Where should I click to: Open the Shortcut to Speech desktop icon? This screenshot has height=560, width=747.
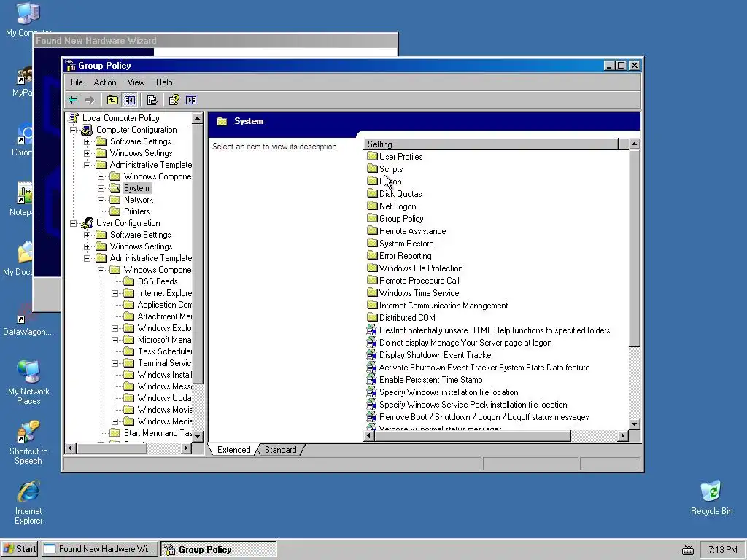coord(28,443)
